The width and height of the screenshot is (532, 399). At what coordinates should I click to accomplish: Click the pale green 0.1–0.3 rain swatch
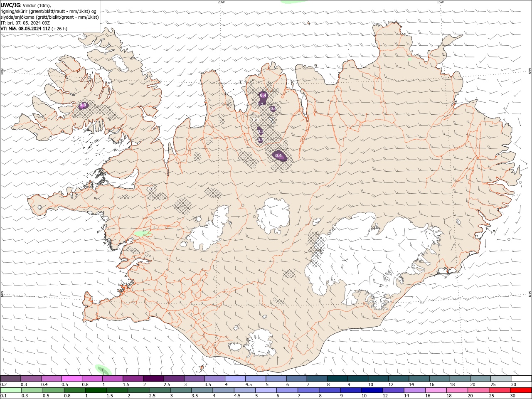pyautogui.click(x=11, y=390)
